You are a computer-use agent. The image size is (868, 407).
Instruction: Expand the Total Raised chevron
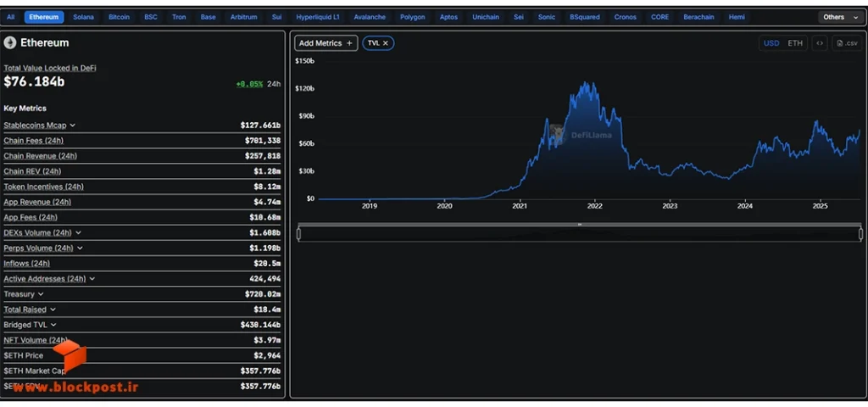[x=53, y=309]
